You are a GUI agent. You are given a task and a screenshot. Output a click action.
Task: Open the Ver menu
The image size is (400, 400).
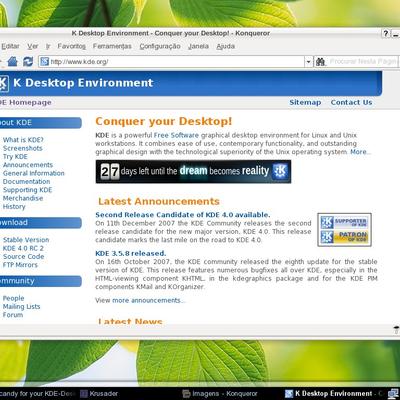tap(33, 46)
